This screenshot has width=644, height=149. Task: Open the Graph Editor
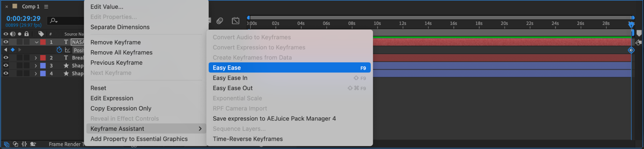coord(235,21)
